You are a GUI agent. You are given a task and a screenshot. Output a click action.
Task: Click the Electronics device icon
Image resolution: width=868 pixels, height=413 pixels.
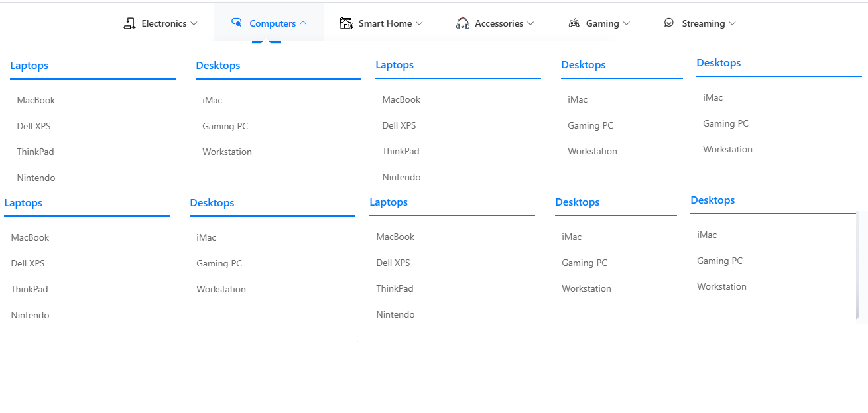pyautogui.click(x=129, y=23)
